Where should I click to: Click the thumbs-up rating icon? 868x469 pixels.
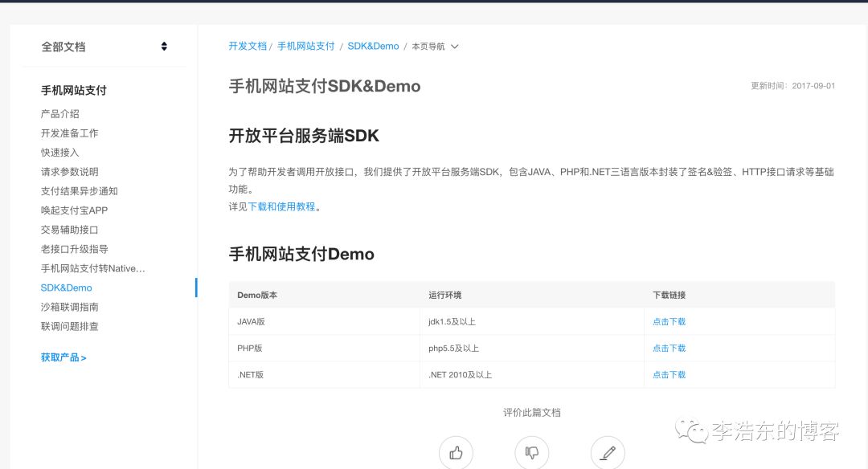(x=457, y=453)
